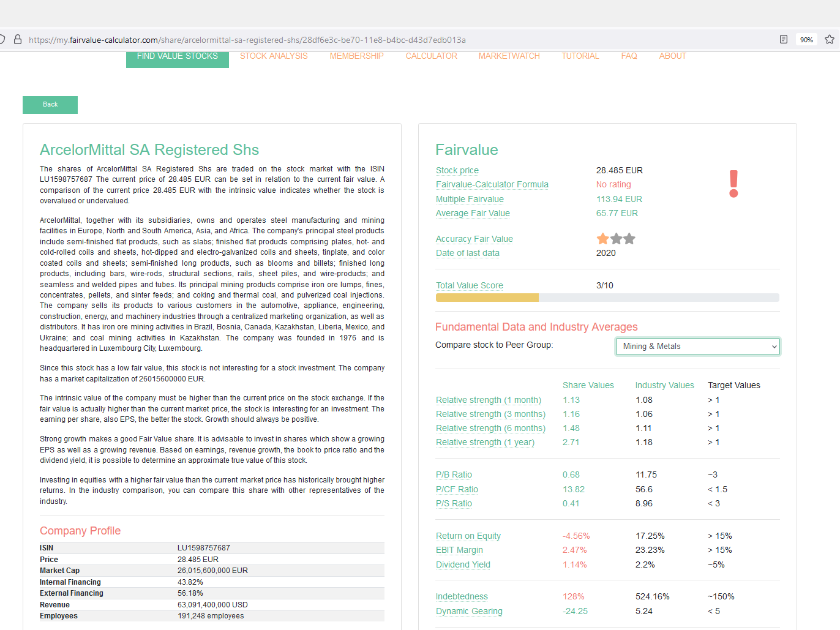
Task: Navigate to Marketwatch
Action: pos(509,56)
